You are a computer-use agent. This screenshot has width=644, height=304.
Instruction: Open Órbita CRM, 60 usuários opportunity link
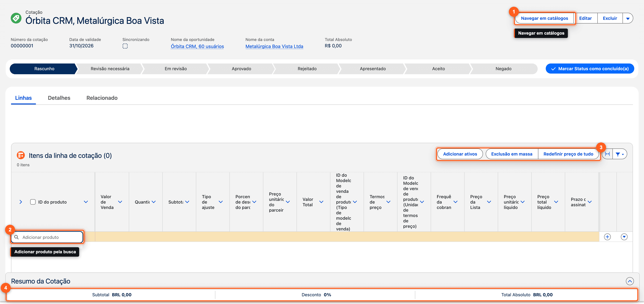197,46
